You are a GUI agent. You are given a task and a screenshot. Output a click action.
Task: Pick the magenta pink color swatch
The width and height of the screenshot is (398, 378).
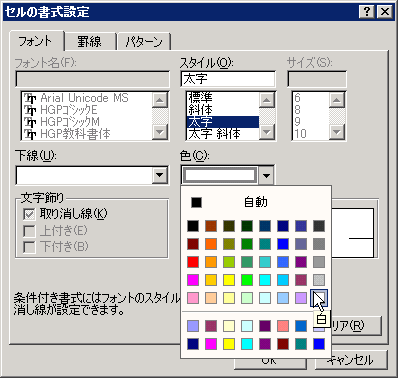[x=193, y=280]
